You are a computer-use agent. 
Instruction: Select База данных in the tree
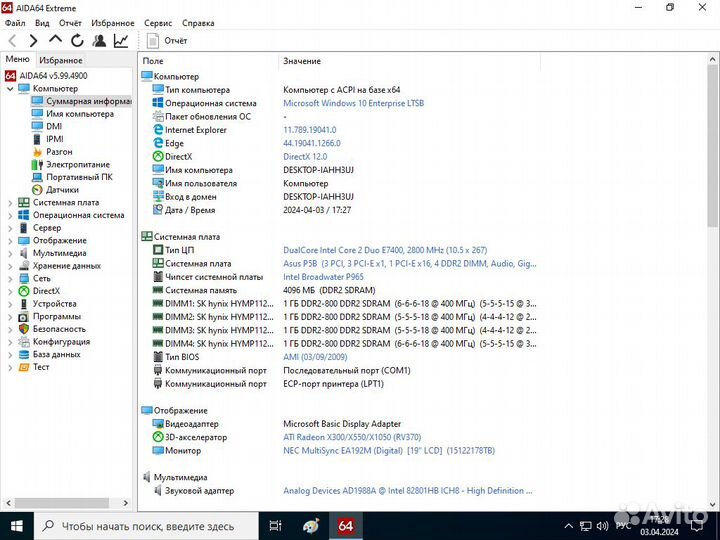(56, 354)
